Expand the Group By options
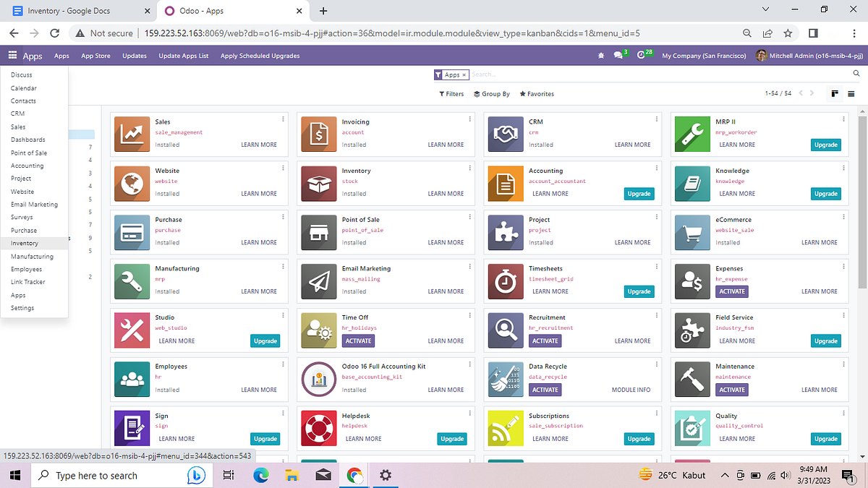Screen dimensions: 868x488 click(492, 93)
